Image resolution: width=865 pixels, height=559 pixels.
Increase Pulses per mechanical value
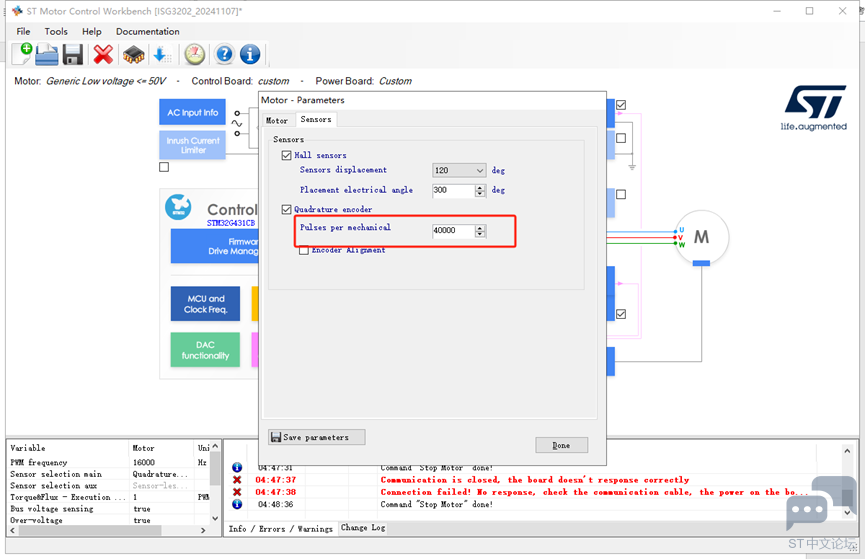coord(480,227)
